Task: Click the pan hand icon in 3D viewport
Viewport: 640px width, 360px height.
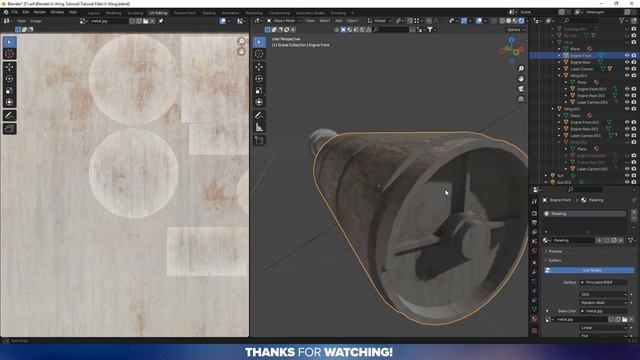Action: point(521,79)
